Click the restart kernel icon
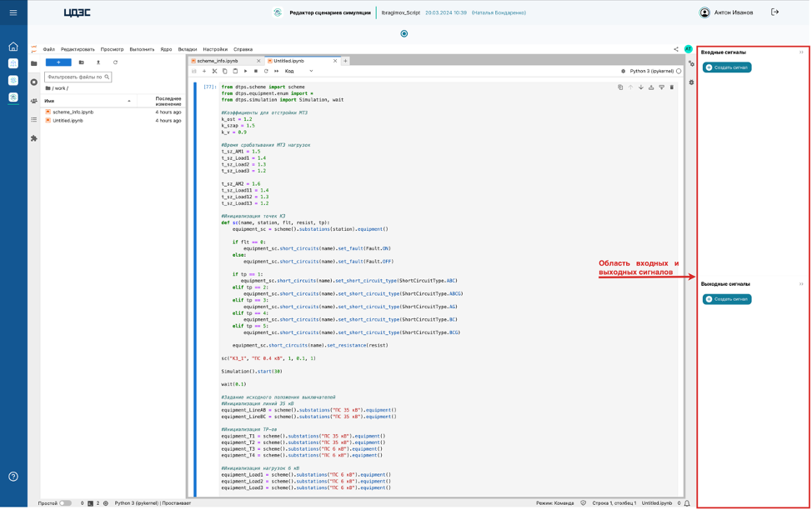Screen dimensions: 812x510 coord(266,72)
